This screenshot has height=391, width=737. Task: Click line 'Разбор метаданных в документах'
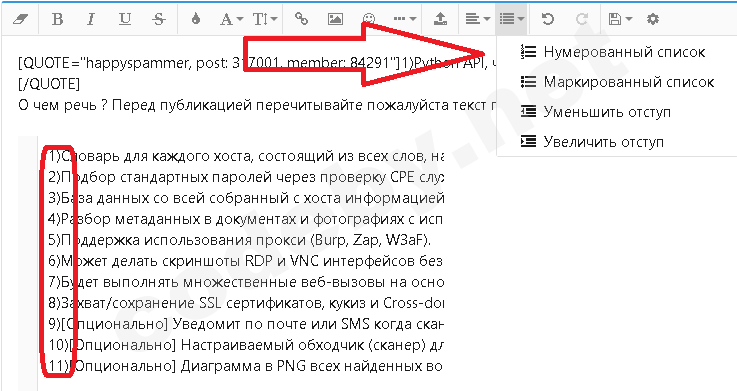coord(246,219)
